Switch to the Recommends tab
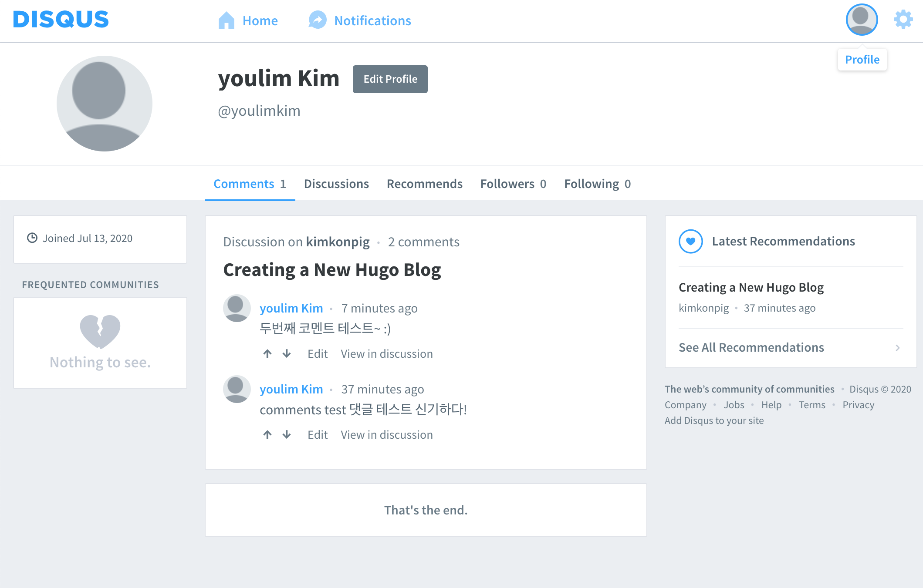 425,184
